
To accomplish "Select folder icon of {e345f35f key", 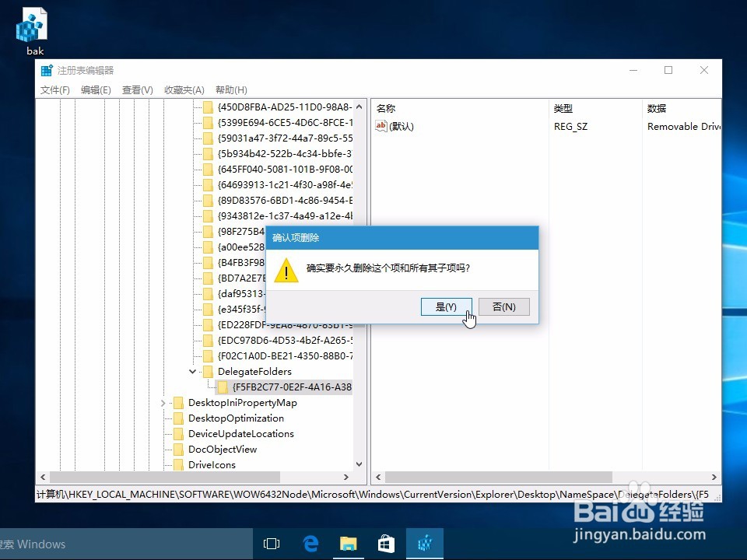I will tap(209, 310).
